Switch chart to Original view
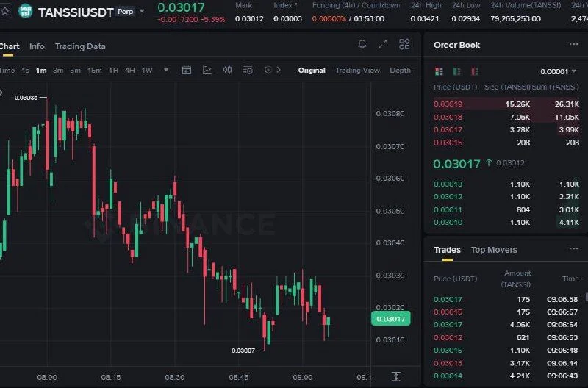This screenshot has width=588, height=388. pyautogui.click(x=312, y=70)
